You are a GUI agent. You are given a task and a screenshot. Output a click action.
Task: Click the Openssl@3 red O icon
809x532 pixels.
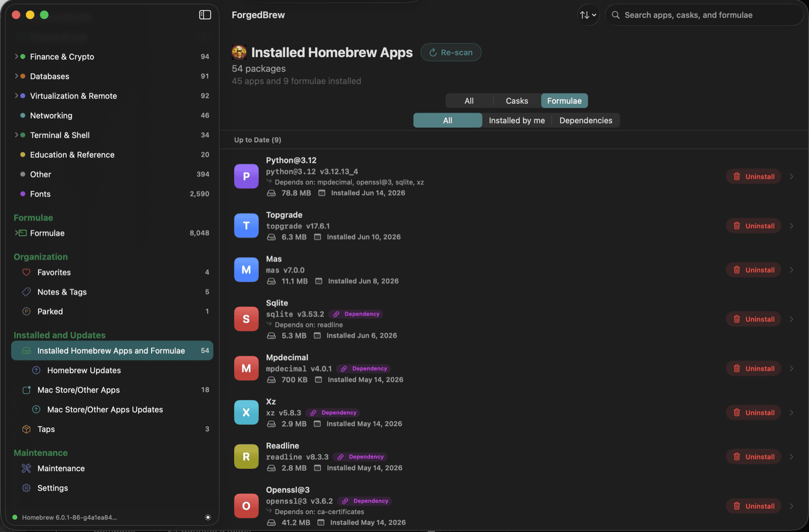point(246,506)
